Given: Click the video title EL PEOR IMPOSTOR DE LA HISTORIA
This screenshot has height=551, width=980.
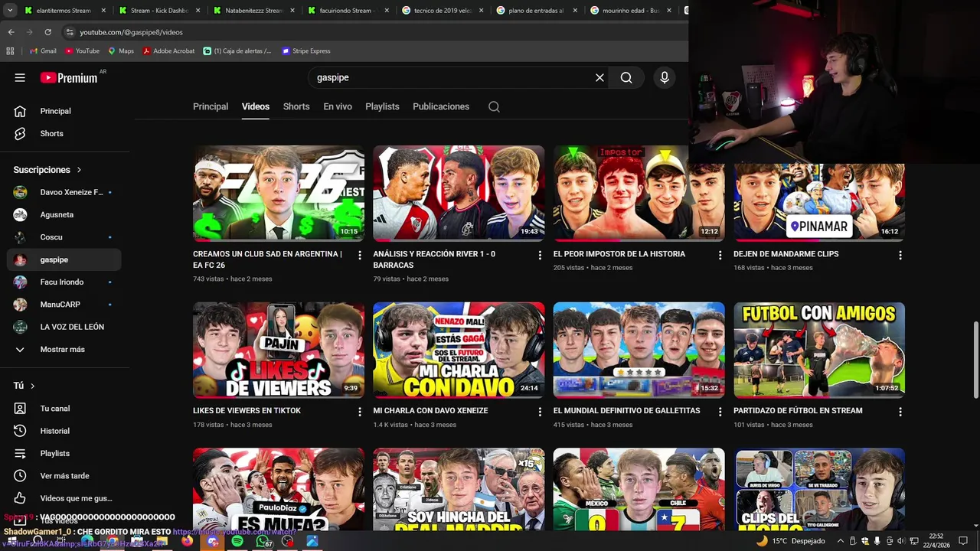Looking at the screenshot, I should (x=619, y=254).
